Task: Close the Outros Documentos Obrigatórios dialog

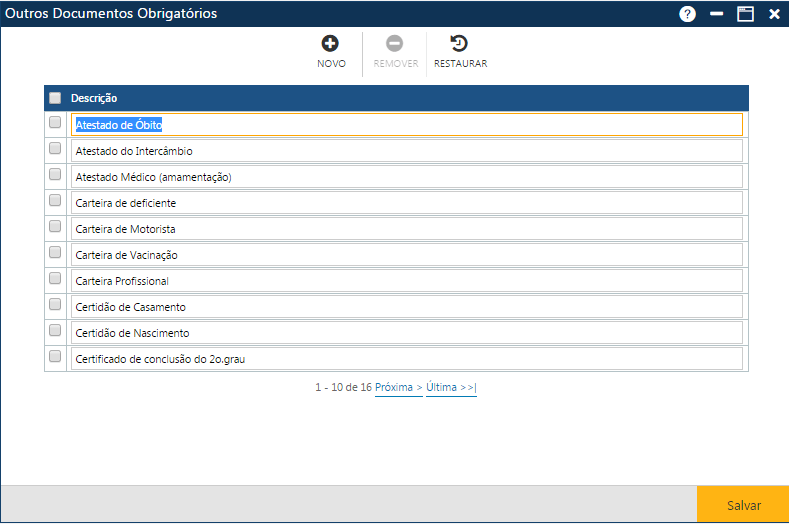Action: [x=774, y=14]
